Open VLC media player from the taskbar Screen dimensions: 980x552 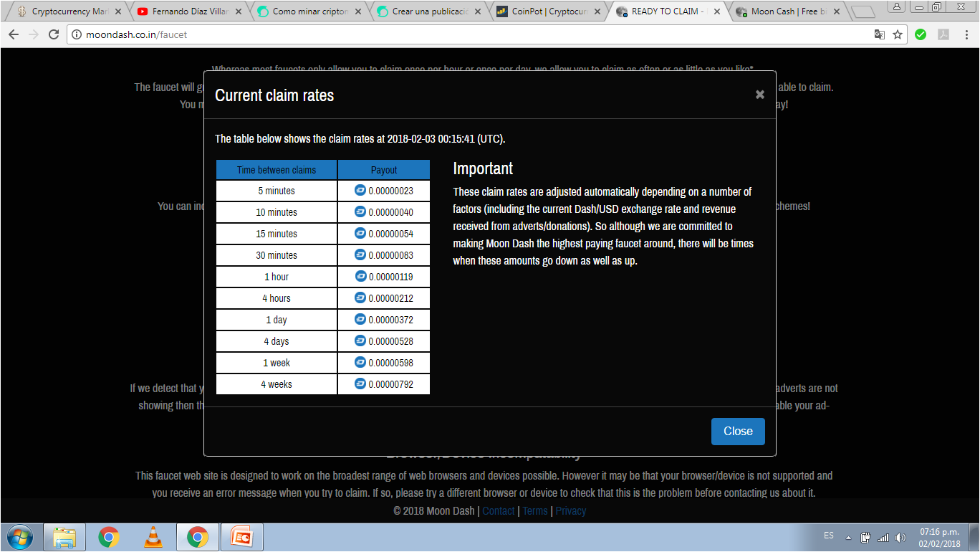[x=153, y=537]
